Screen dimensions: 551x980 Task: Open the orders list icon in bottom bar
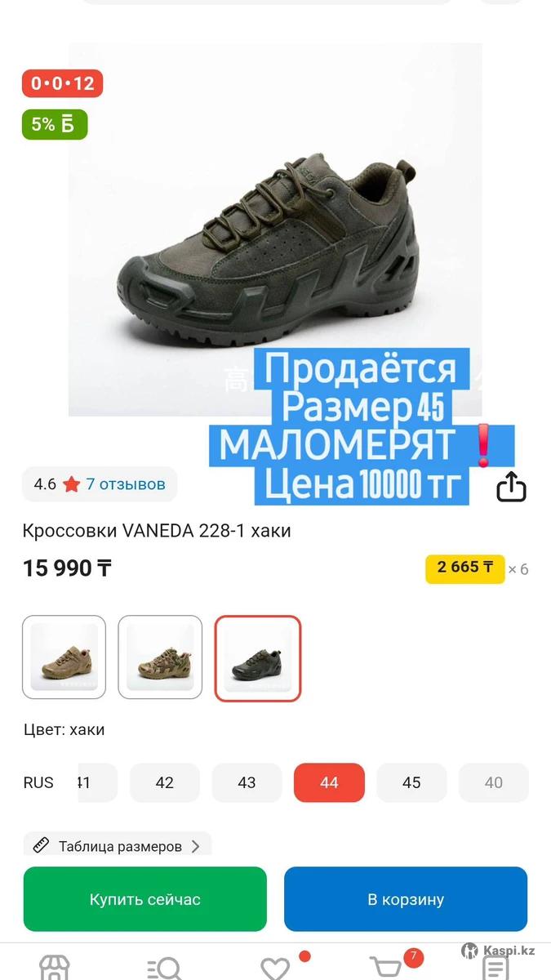pos(495,968)
